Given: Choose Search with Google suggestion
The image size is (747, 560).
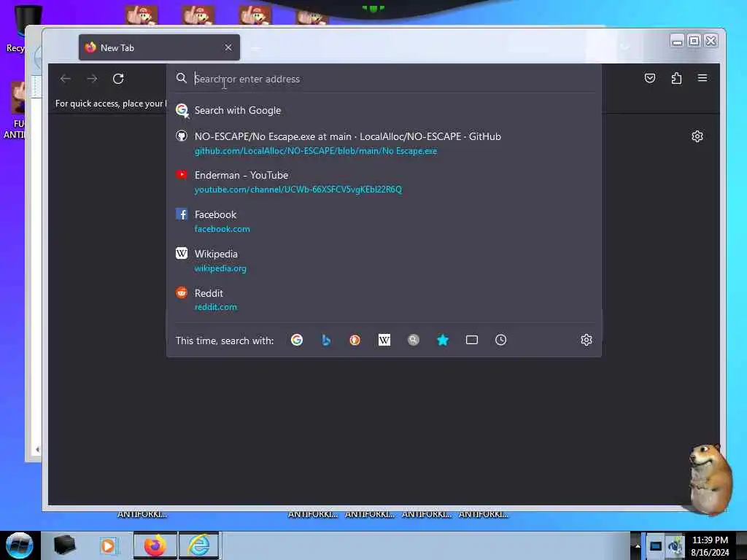Looking at the screenshot, I should click(x=384, y=111).
